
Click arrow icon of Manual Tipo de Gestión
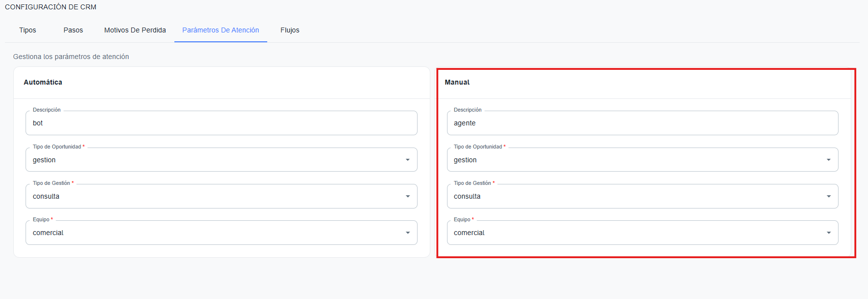829,196
